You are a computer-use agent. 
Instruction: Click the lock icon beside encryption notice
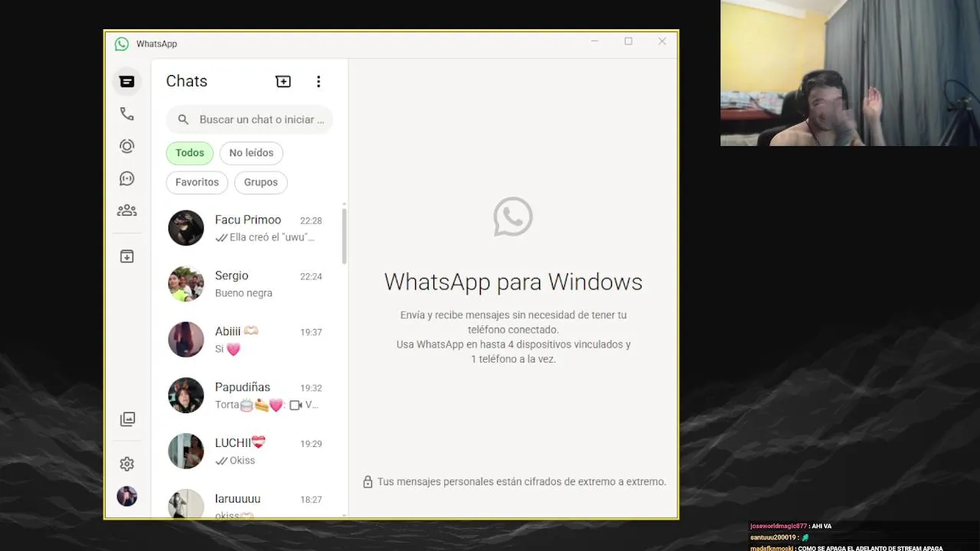tap(367, 482)
